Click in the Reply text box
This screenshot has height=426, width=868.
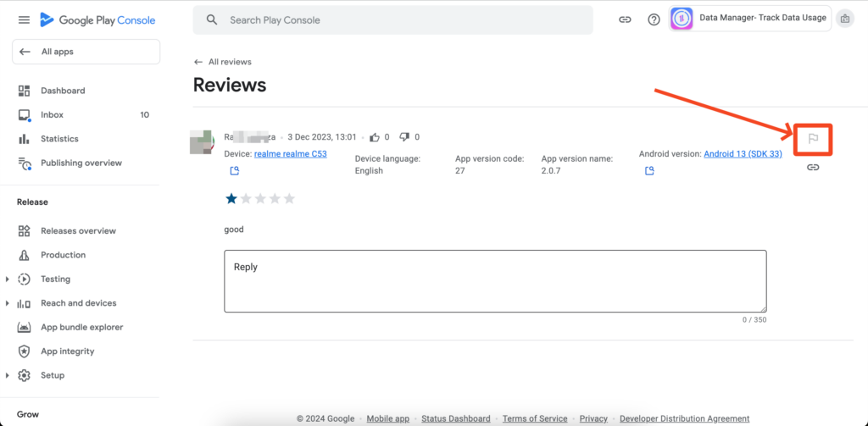[x=495, y=280]
